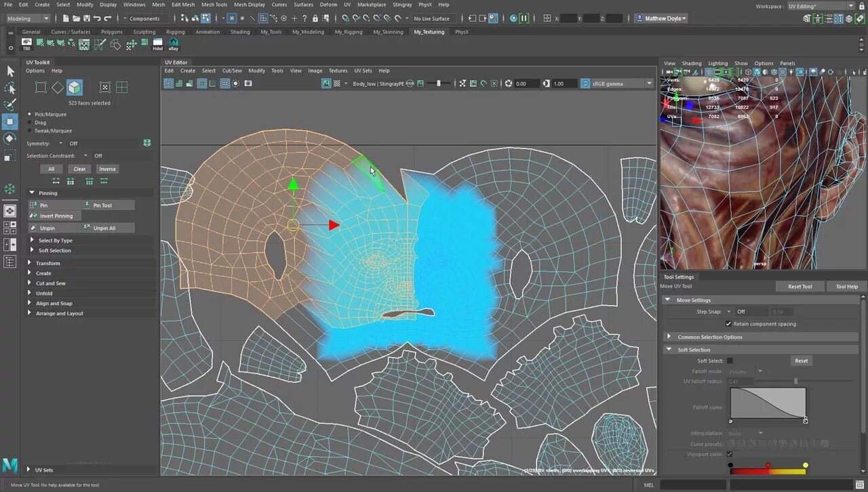Click the Inverse selection button

click(107, 169)
